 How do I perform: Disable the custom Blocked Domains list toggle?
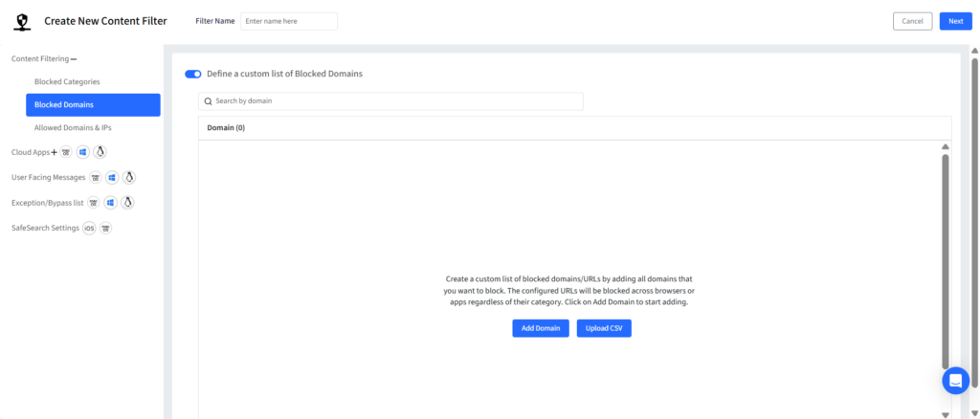point(193,74)
